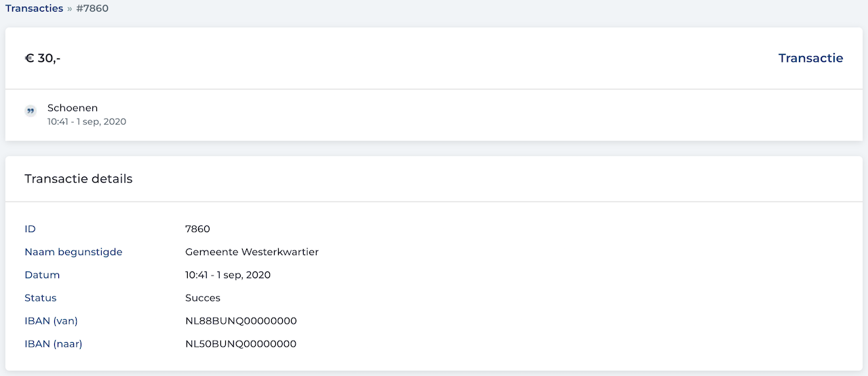Viewport: 868px width, 376px height.
Task: Click the IBAN (van) label
Action: tap(51, 322)
